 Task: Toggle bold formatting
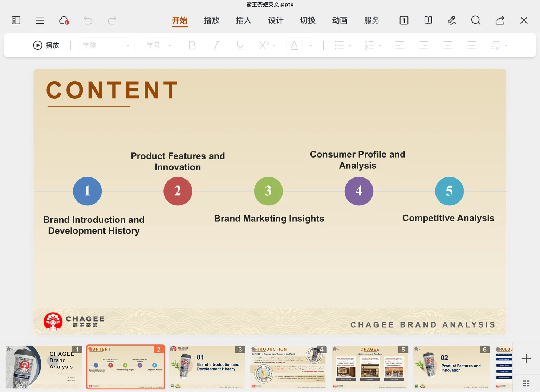(192, 45)
